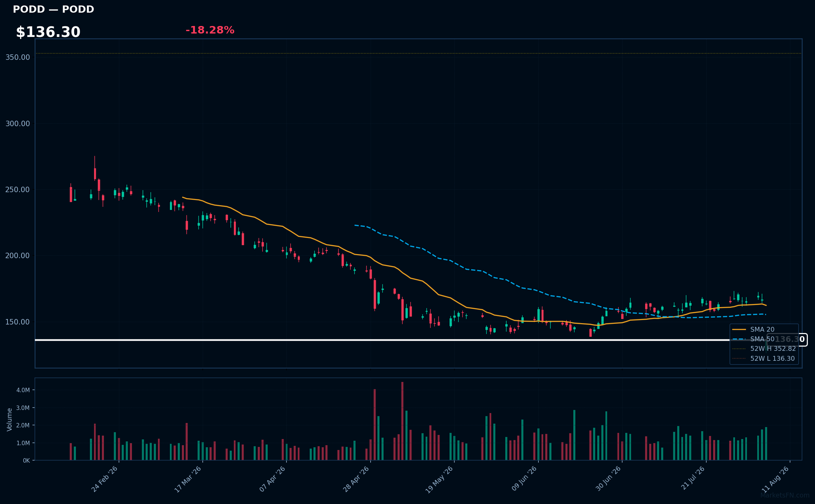Click the 300.00 price axis label
815x504 pixels.
pyautogui.click(x=18, y=124)
